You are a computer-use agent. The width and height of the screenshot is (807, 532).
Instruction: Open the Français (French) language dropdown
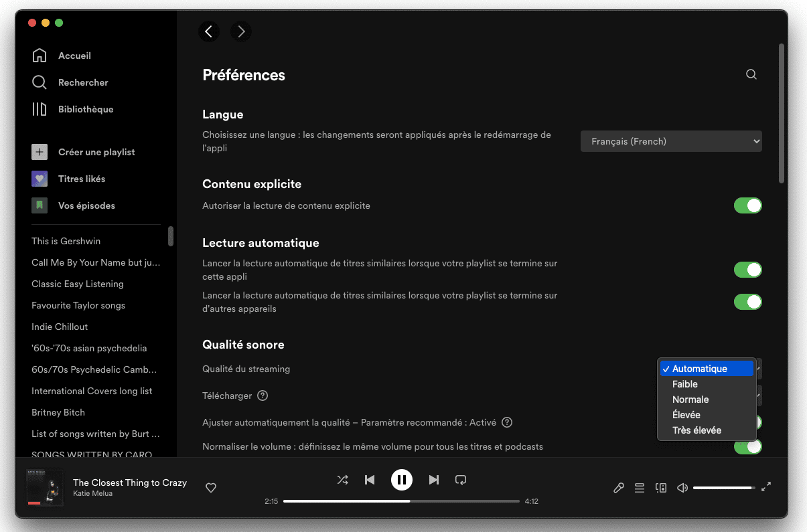click(670, 141)
